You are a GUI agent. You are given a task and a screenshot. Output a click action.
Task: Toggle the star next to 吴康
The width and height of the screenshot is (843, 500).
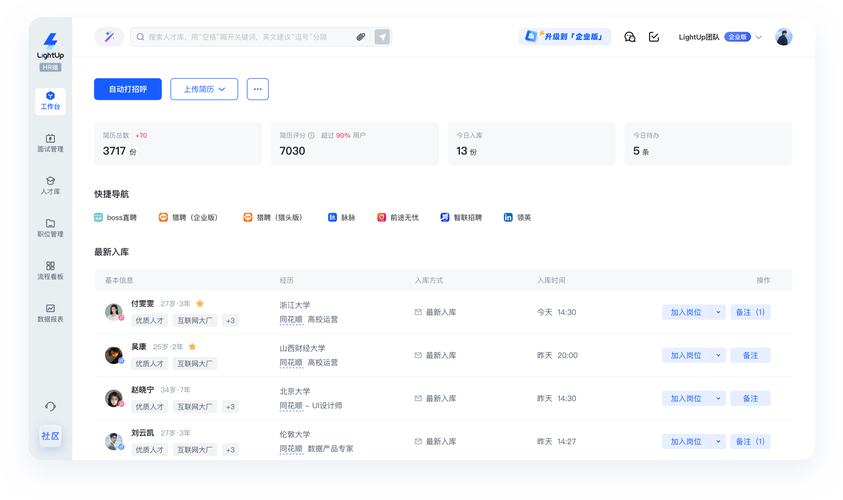192,346
